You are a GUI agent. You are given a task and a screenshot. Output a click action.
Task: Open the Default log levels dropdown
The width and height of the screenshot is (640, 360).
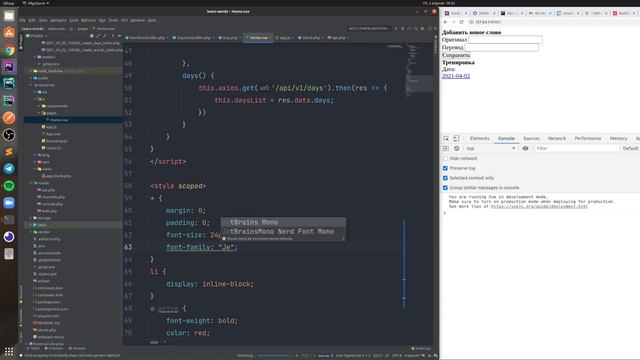[631, 149]
